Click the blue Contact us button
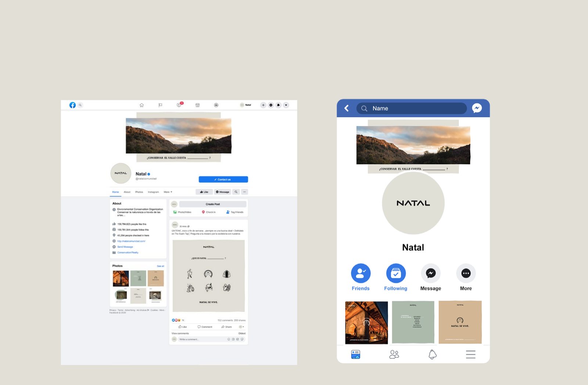The width and height of the screenshot is (588, 385). coord(223,179)
